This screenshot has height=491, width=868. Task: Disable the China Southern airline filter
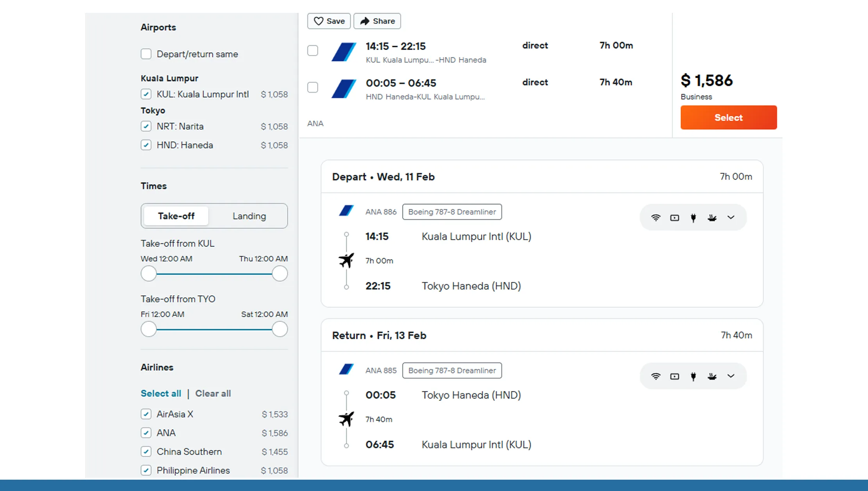pos(146,452)
